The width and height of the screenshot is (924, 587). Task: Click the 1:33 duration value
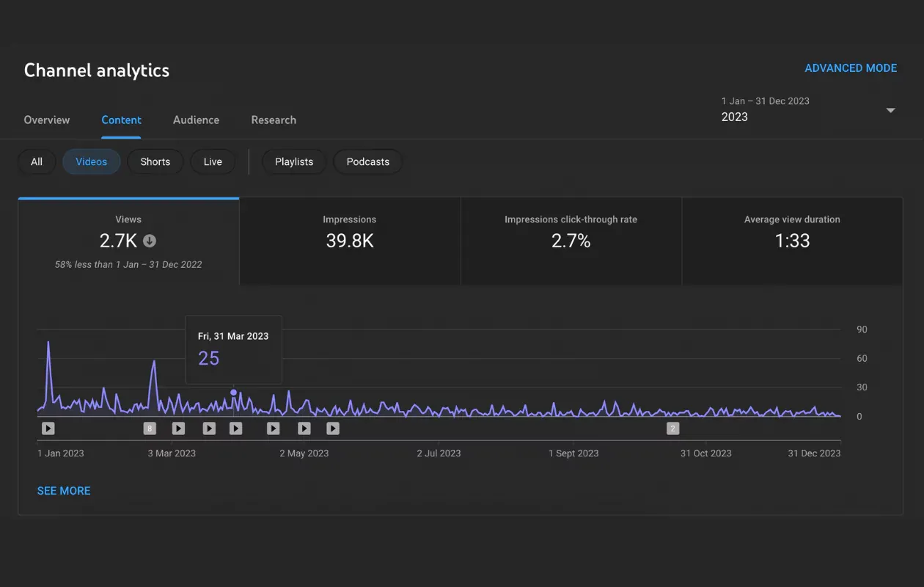click(x=793, y=241)
